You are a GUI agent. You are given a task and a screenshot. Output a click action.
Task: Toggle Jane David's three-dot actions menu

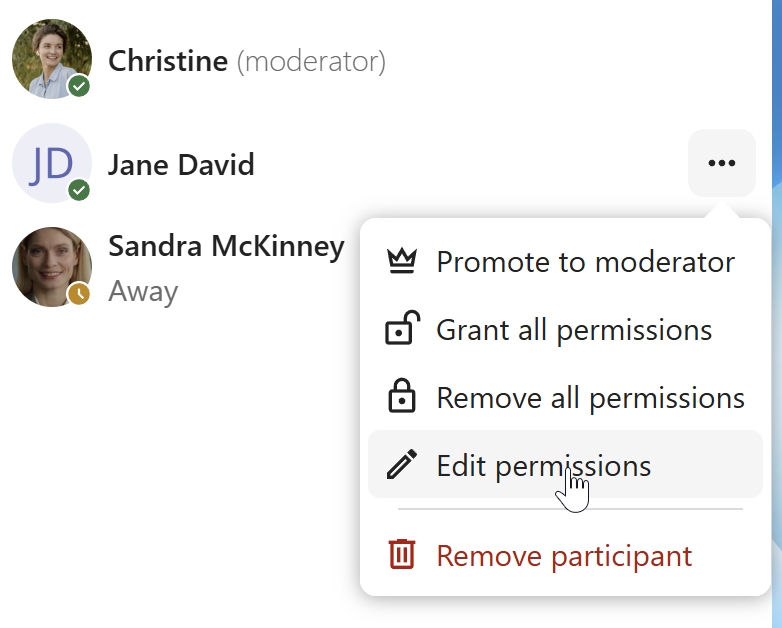point(721,163)
